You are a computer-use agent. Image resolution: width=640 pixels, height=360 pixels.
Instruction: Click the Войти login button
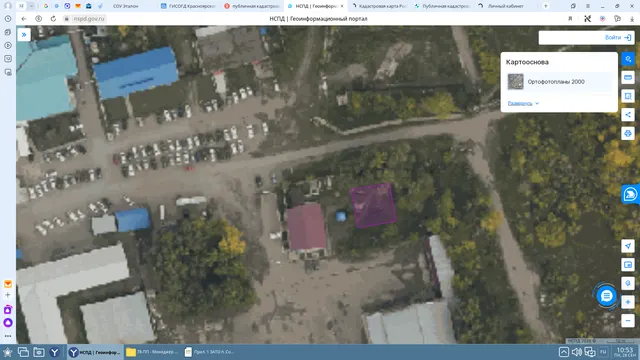point(618,38)
